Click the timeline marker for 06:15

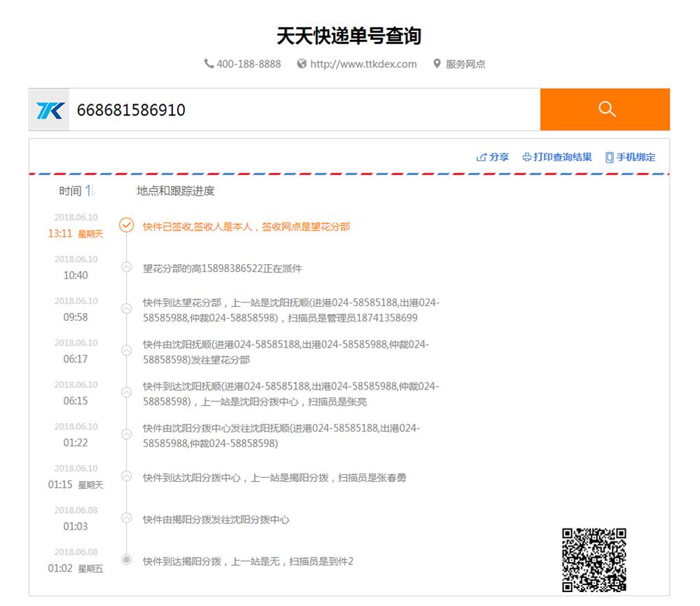tap(127, 392)
